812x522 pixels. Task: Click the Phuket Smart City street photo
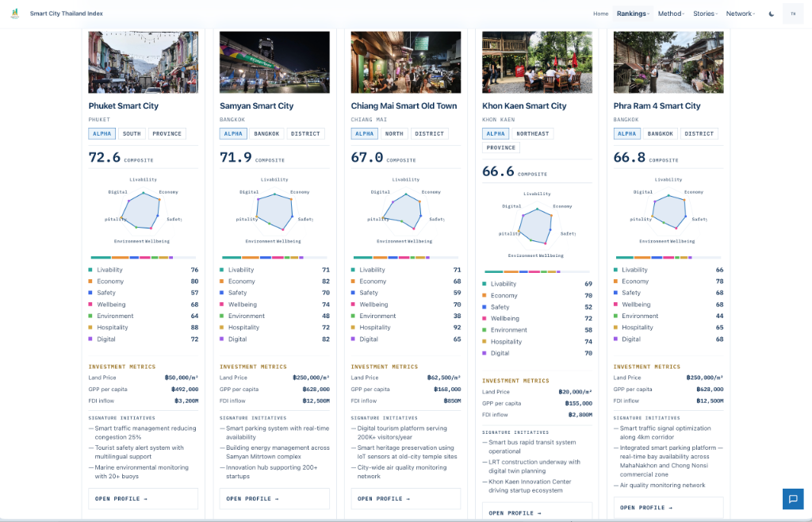[143, 62]
